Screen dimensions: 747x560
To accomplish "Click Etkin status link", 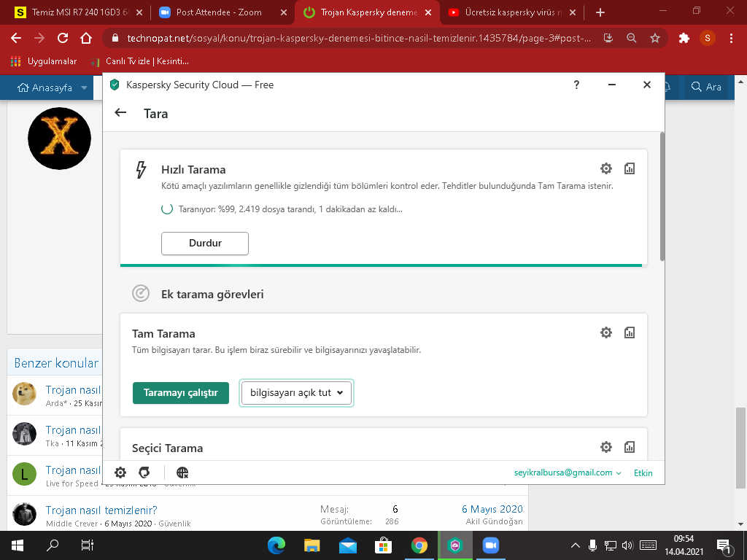I will coord(643,472).
